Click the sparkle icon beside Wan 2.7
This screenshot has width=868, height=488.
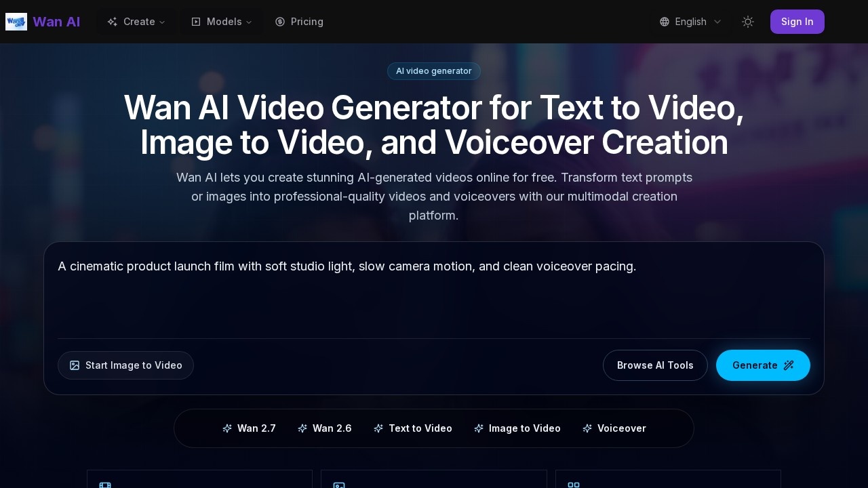pos(227,428)
